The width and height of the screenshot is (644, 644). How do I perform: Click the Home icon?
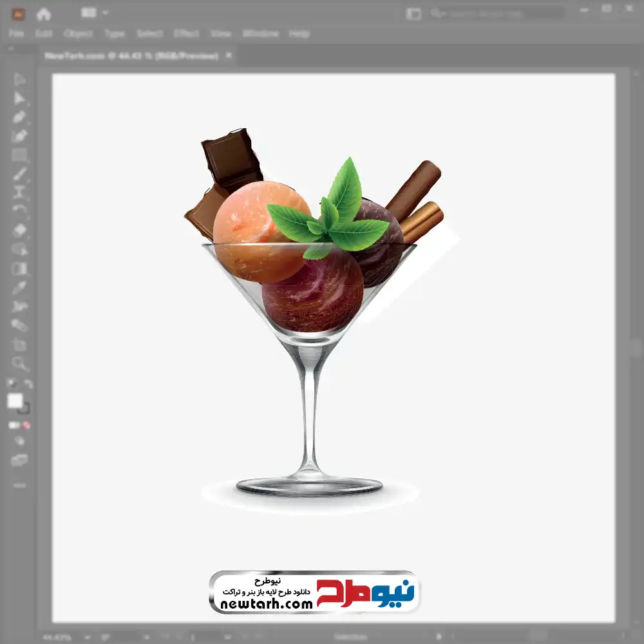pos(43,14)
